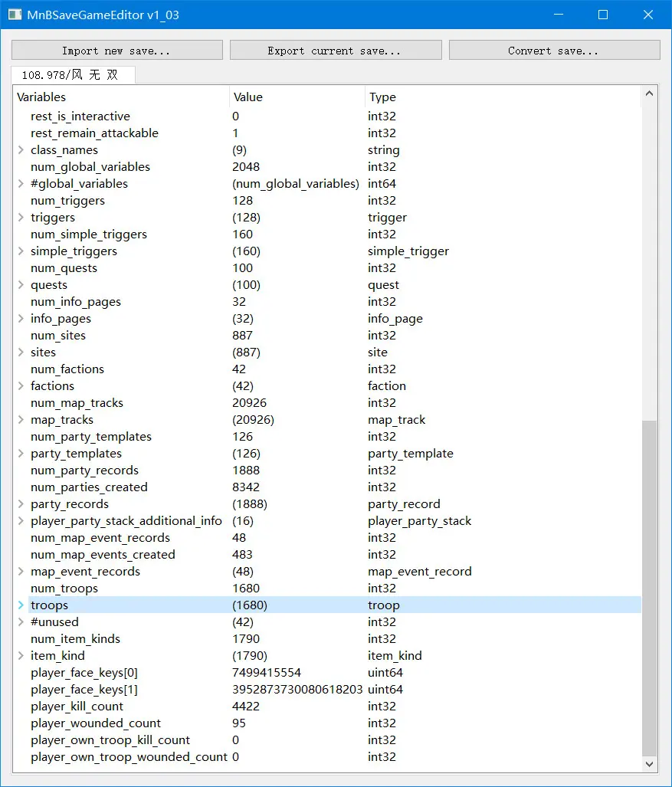Click Convert save button
672x787 pixels.
pos(555,50)
